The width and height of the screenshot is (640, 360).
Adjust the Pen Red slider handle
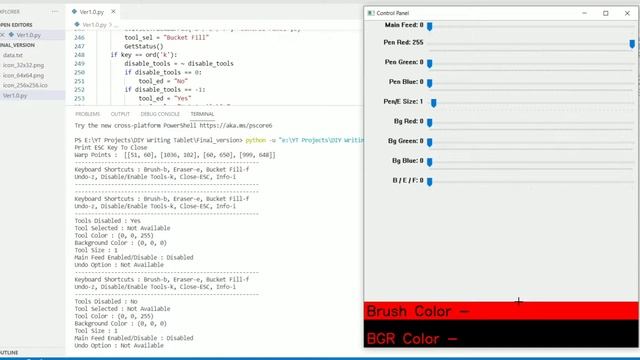[632, 44]
